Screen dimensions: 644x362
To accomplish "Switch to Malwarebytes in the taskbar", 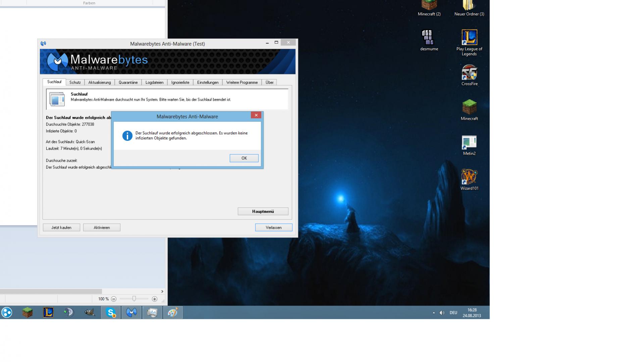I will pos(132,312).
